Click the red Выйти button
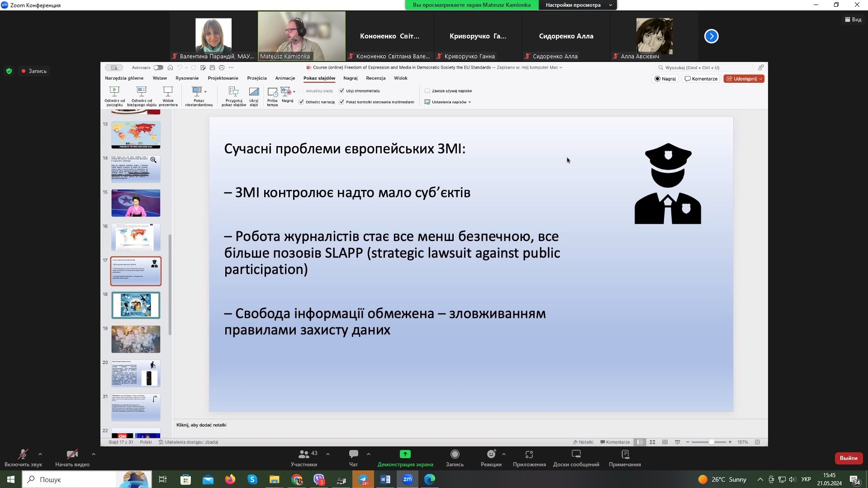The height and width of the screenshot is (488, 868). [x=848, y=458]
